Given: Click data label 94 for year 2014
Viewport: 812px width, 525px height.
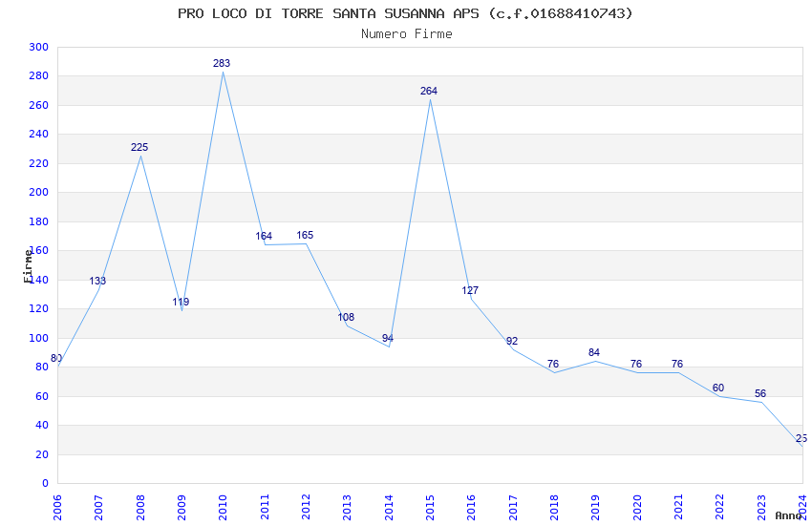Looking at the screenshot, I should tap(387, 338).
